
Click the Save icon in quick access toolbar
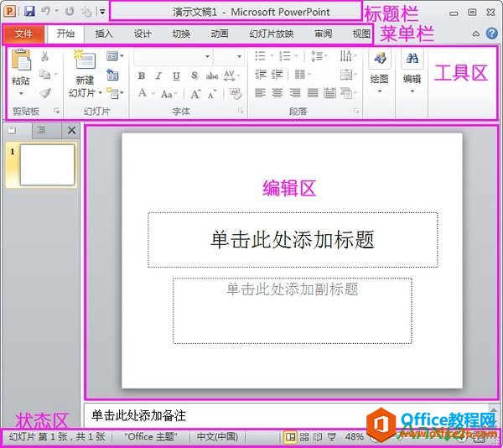tap(29, 11)
